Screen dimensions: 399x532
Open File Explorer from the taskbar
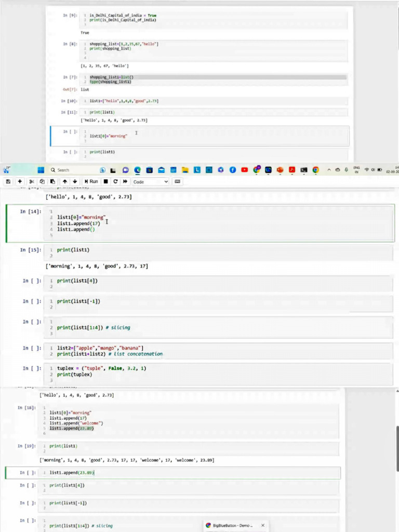coord(185,170)
